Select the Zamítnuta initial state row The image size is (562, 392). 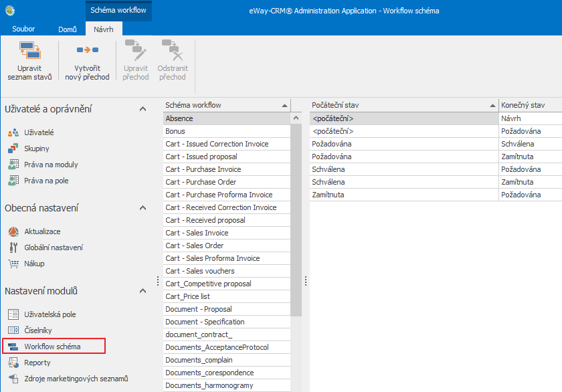click(436, 195)
